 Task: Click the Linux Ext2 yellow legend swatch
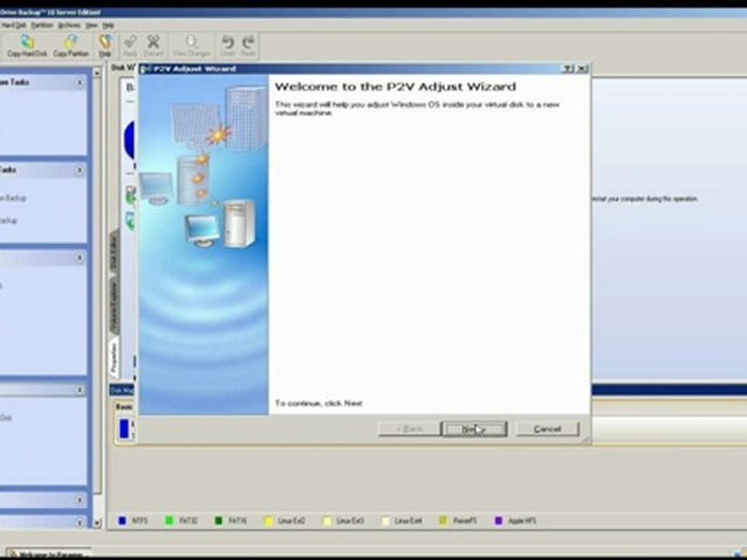coord(268,520)
